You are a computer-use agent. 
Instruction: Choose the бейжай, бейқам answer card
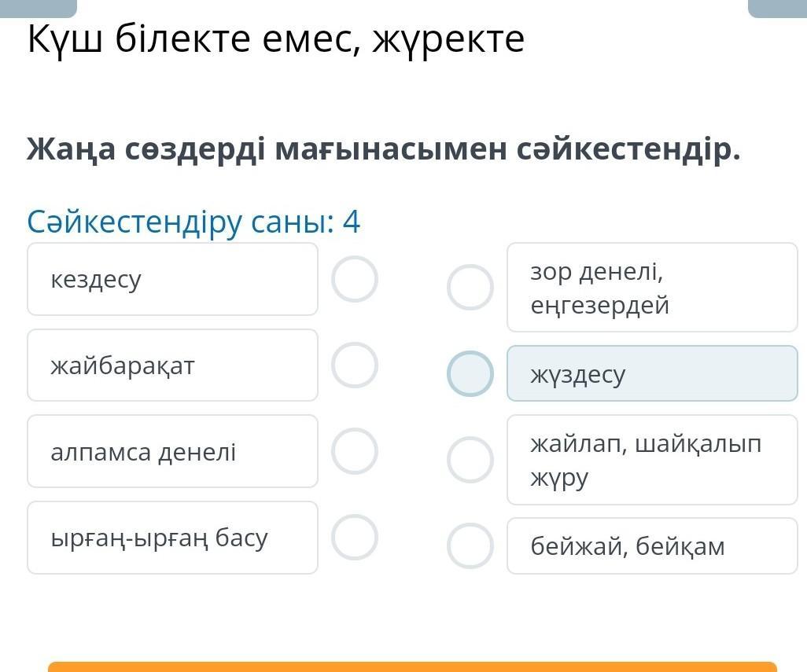(x=652, y=546)
